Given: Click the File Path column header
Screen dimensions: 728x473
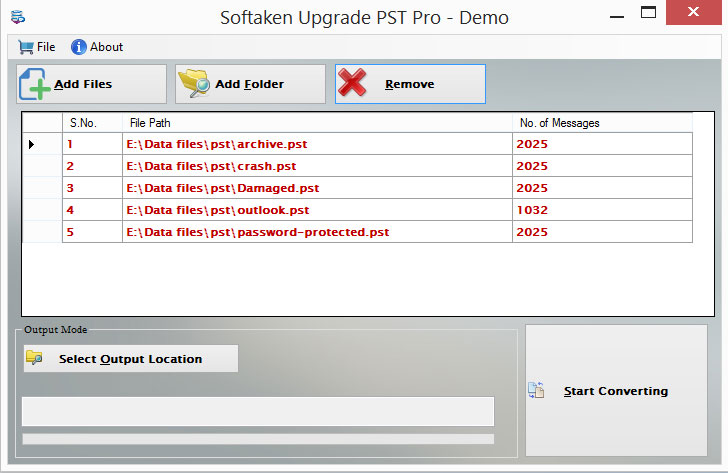Looking at the screenshot, I should (318, 123).
